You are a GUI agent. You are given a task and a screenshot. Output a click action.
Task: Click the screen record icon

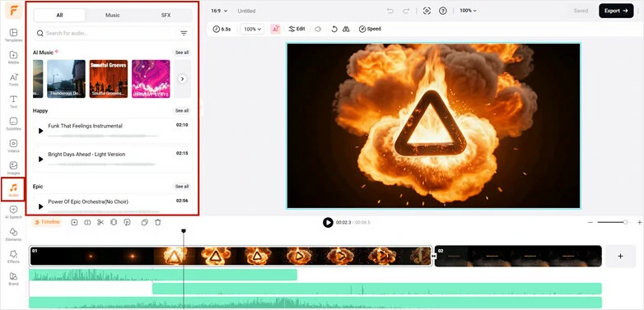pos(427,11)
